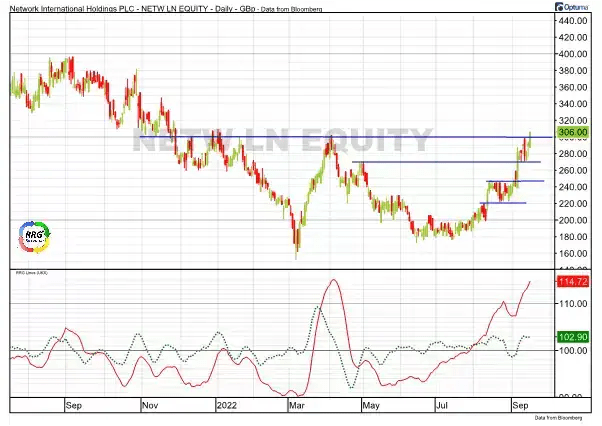Click the 320.00 price axis label
Screen dimensions: 602x426
[573, 121]
